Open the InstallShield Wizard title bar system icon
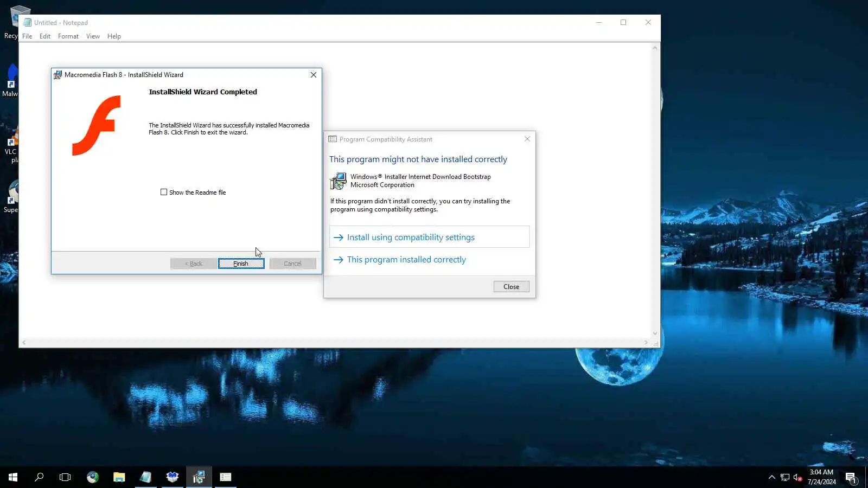The image size is (868, 488). (58, 75)
